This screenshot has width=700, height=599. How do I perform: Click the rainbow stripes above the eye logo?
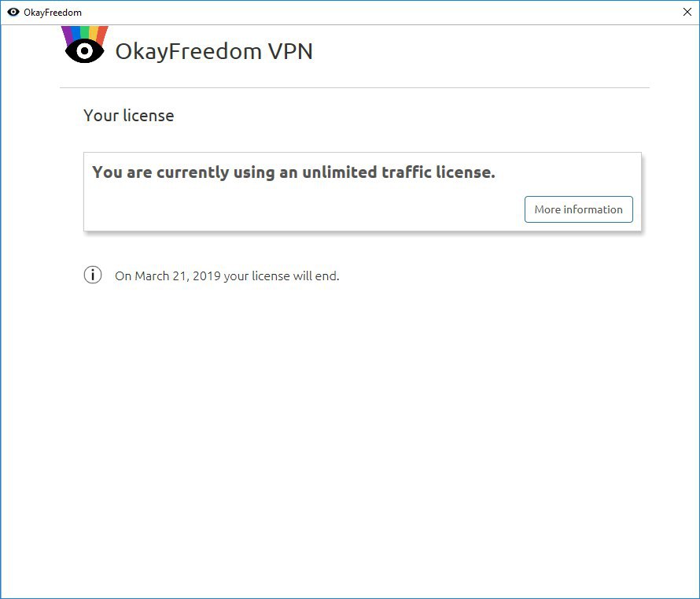click(x=85, y=33)
